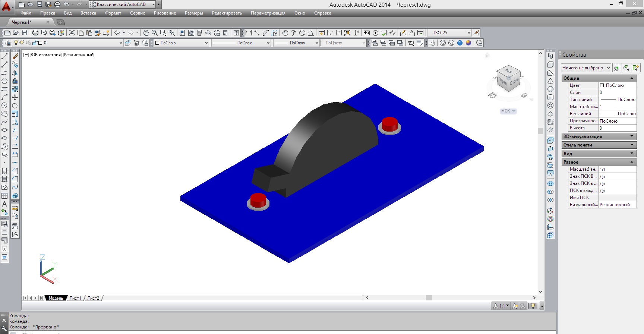Image resolution: width=644 pixels, height=334 pixels.
Task: Toggle the PICKADD selection button in Properties
Action: click(617, 68)
